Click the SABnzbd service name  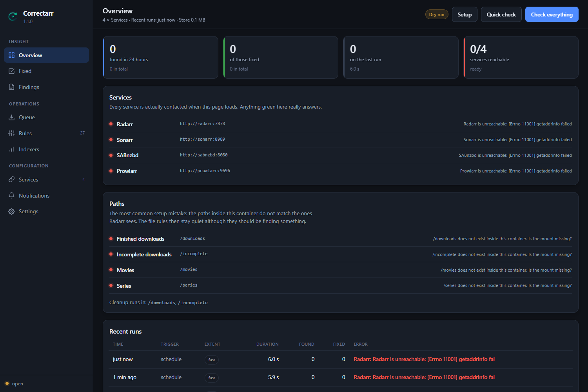(x=127, y=155)
